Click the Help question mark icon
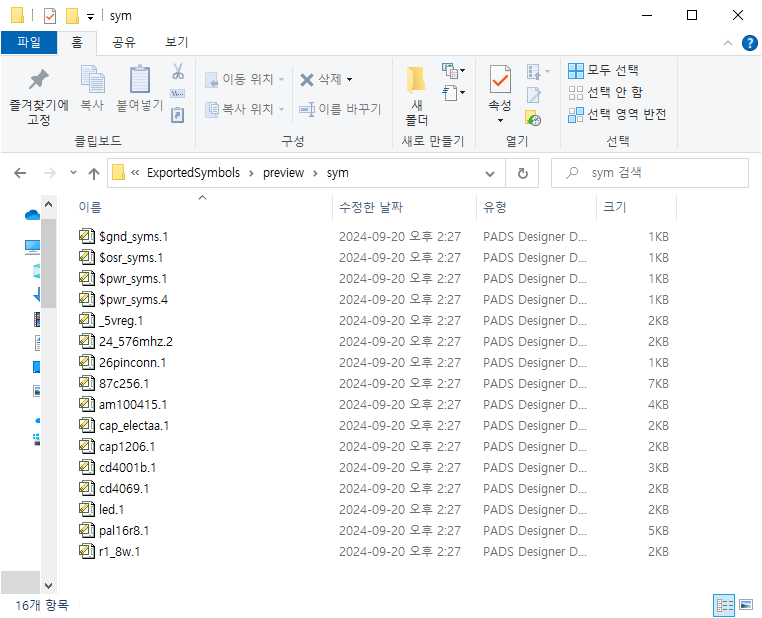 pos(747,43)
